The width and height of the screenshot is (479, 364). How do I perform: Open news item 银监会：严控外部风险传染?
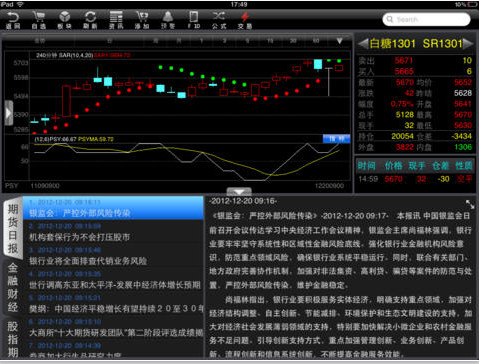pos(113,208)
